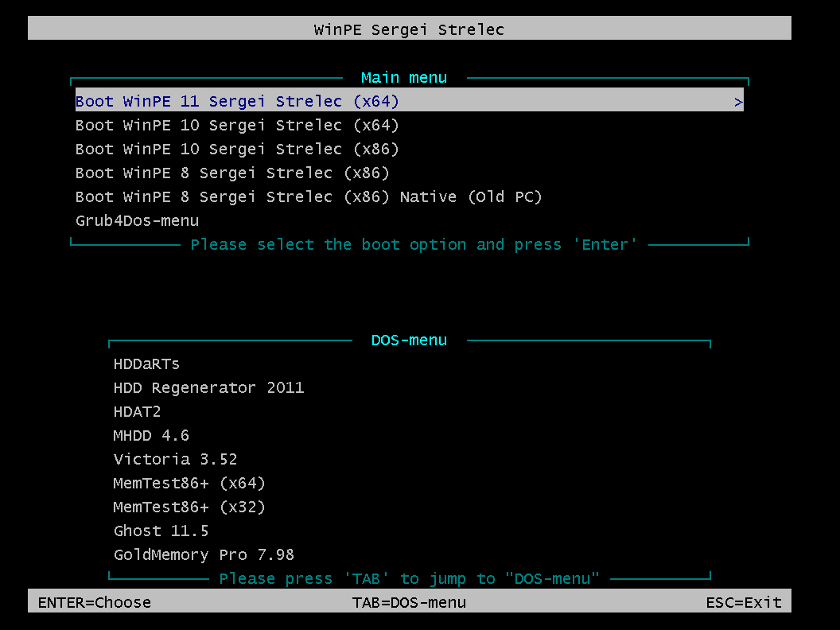840x630 pixels.
Task: Run MHDD 4.6 diagnostics
Action: click(151, 435)
